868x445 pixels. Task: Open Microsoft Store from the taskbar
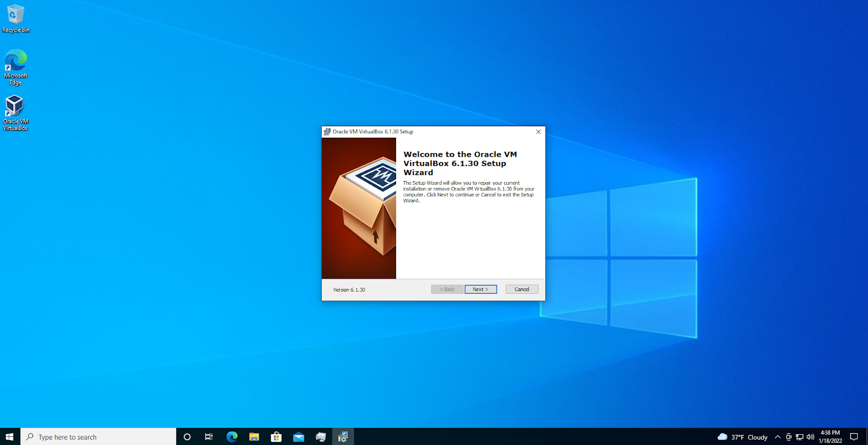(276, 437)
